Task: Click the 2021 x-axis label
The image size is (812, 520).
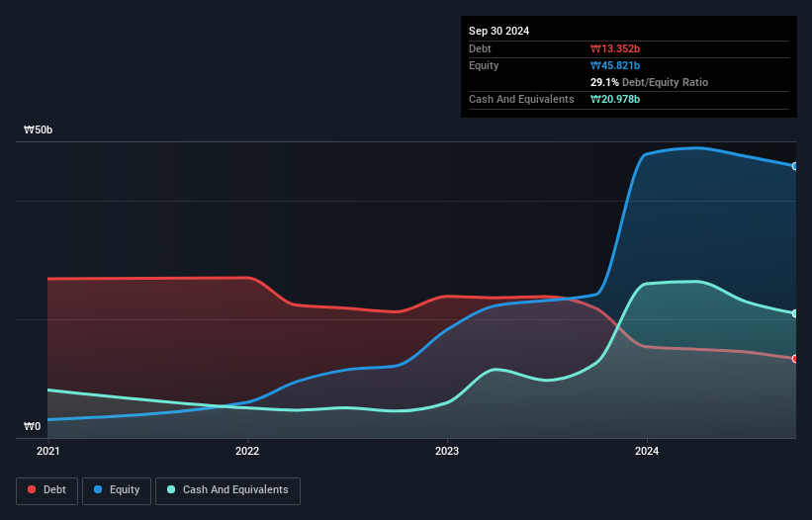Action: (x=48, y=451)
